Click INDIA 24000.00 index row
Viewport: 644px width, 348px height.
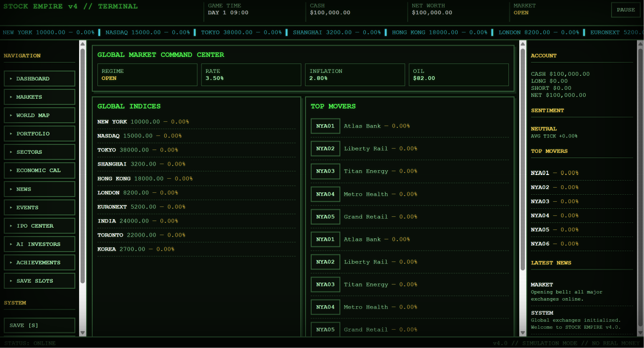pyautogui.click(x=196, y=221)
